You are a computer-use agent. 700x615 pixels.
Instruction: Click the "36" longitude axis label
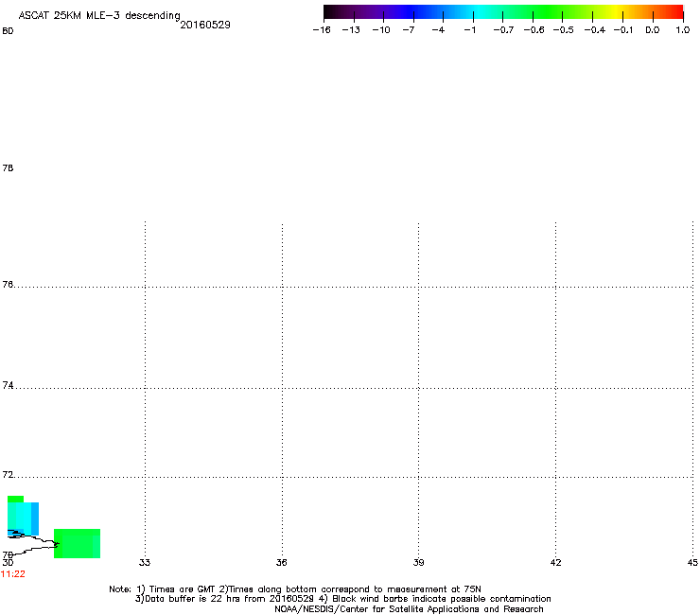click(281, 563)
